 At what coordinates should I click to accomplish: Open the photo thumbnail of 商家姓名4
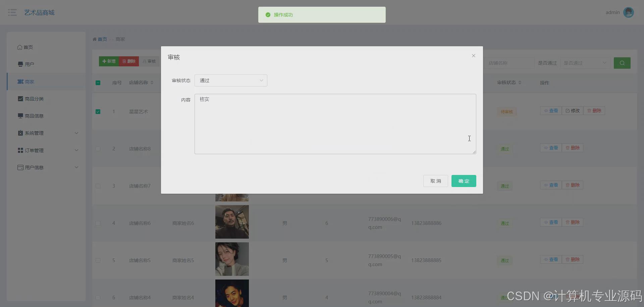pos(232,293)
